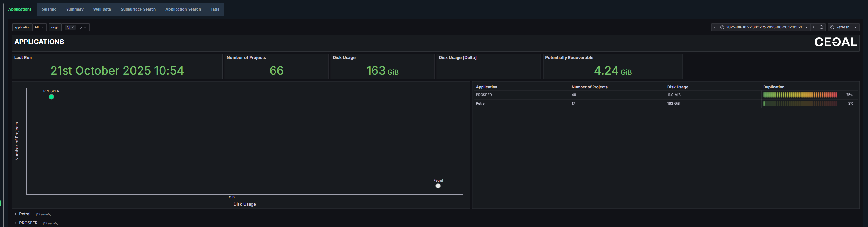Screen dimensions: 868x227
Task: Click the application variable label
Action: click(22, 27)
